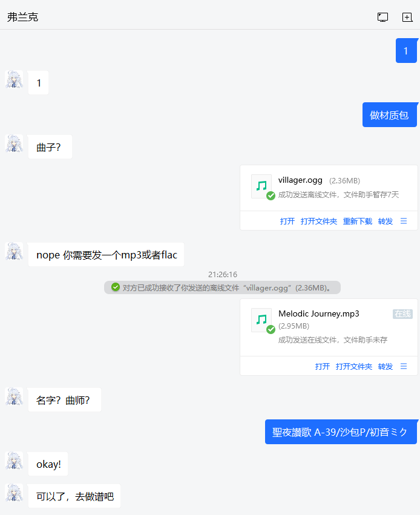Click the contact name 弗兰克 in header

22,17
